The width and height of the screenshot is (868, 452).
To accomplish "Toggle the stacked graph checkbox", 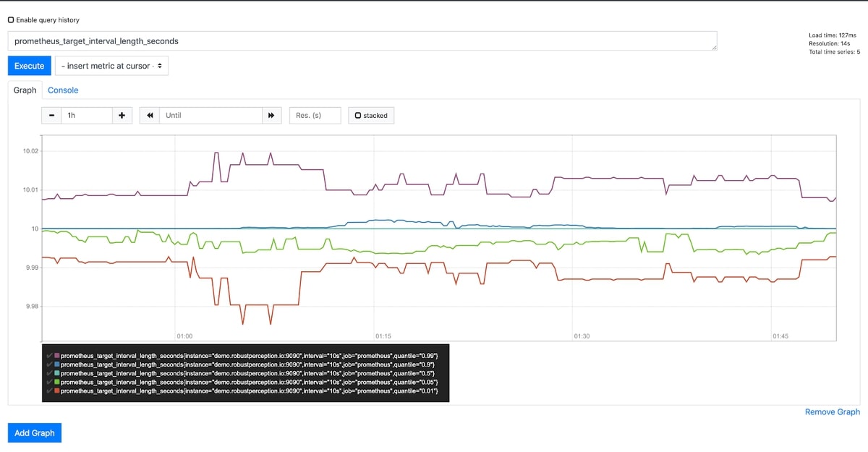I will pyautogui.click(x=358, y=116).
